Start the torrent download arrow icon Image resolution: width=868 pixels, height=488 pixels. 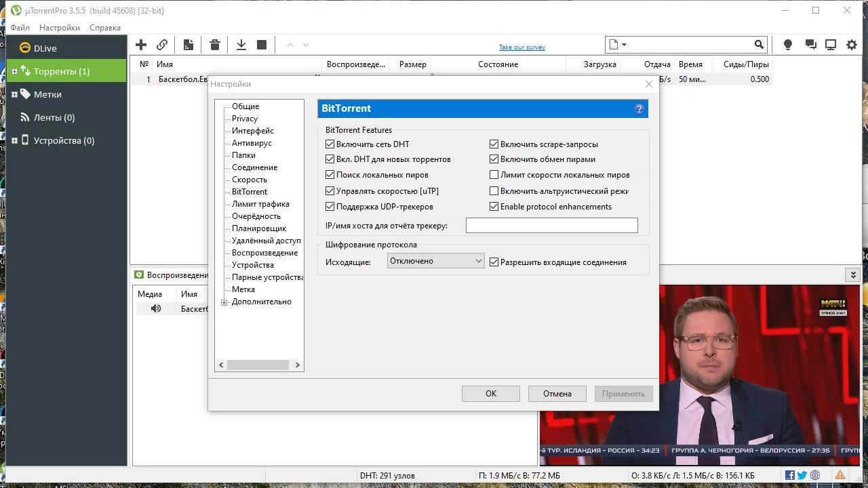[241, 45]
